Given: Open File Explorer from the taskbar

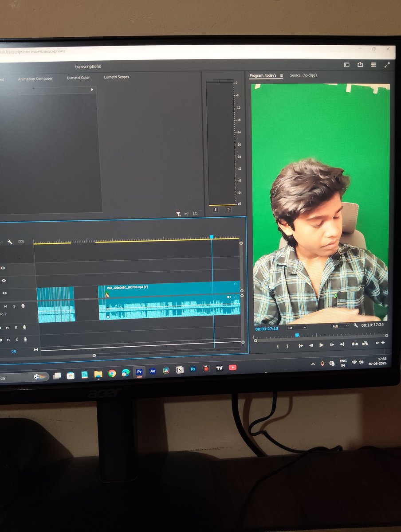Looking at the screenshot, I should point(98,374).
